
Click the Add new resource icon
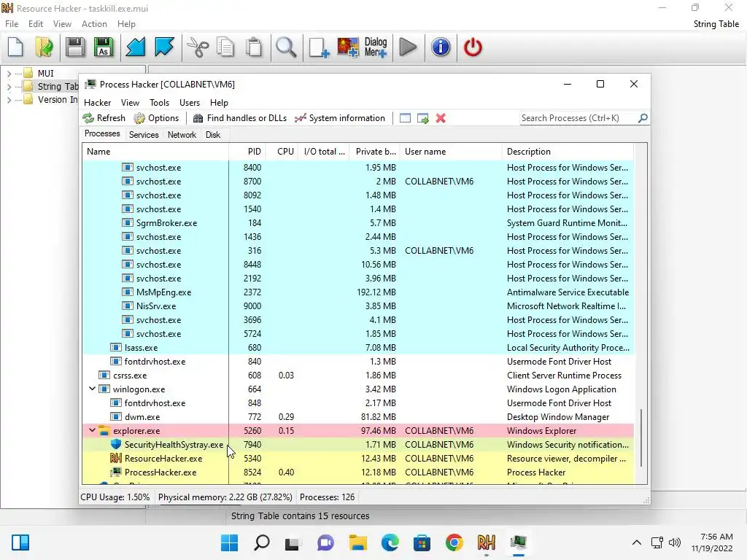pyautogui.click(x=319, y=47)
